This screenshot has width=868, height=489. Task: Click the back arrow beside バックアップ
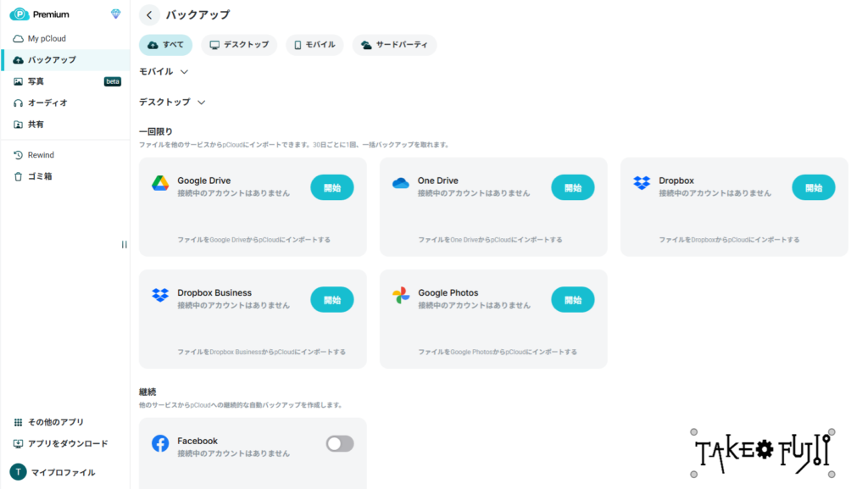point(149,14)
